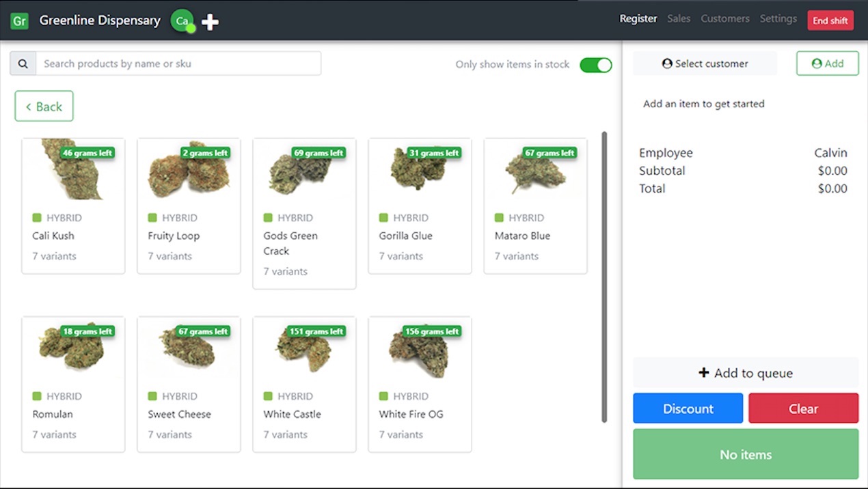Type in the product search field
Viewport: 868px width, 489px height.
(x=178, y=64)
